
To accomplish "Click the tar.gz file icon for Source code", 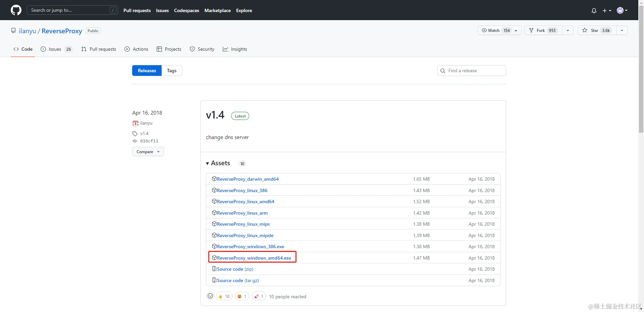I will pyautogui.click(x=214, y=280).
